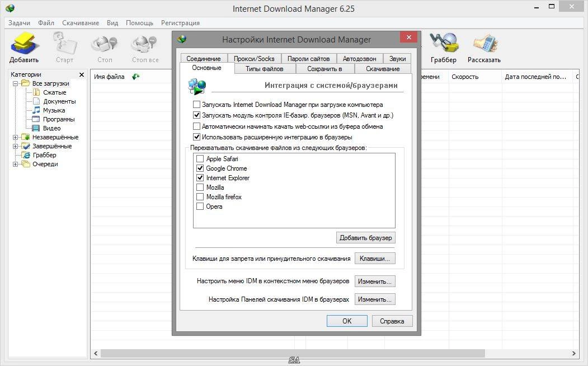Click the Клавиши... button
588x366 pixels.
tap(375, 259)
